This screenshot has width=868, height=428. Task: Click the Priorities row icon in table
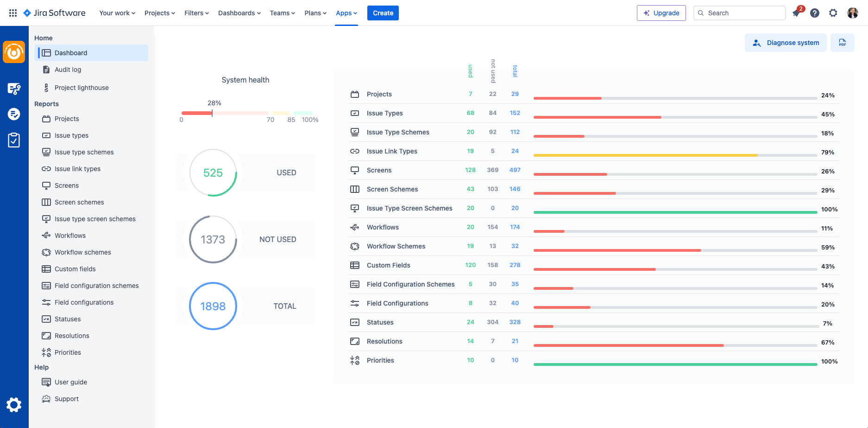tap(355, 360)
